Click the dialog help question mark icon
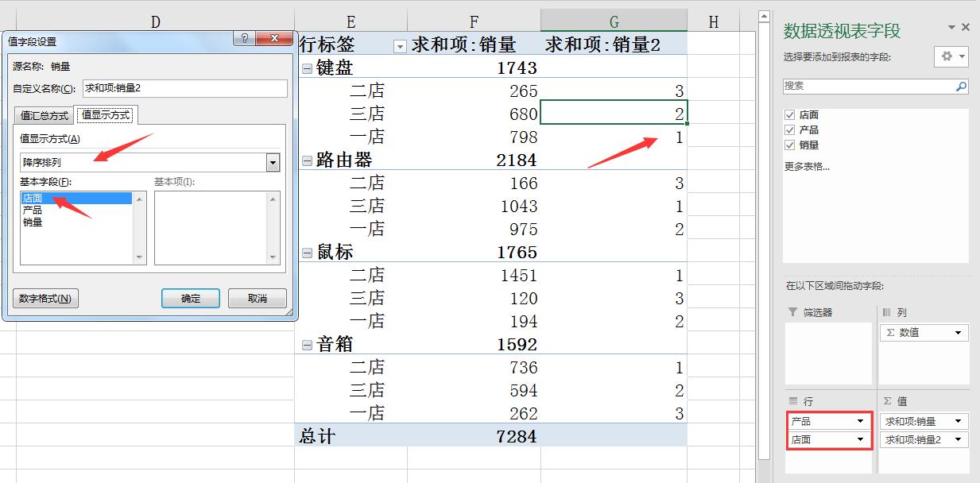This screenshot has width=980, height=483. pyautogui.click(x=244, y=38)
